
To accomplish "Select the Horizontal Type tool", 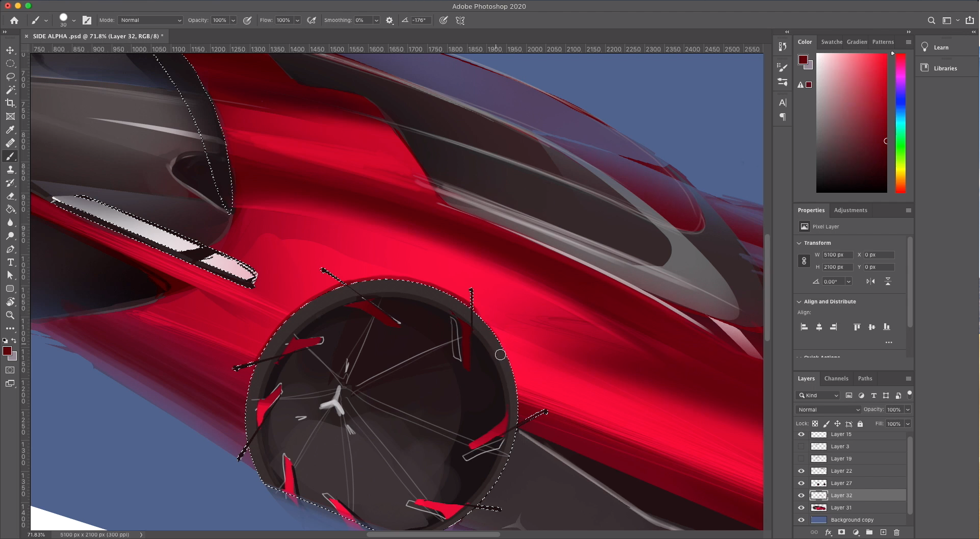I will click(x=10, y=262).
